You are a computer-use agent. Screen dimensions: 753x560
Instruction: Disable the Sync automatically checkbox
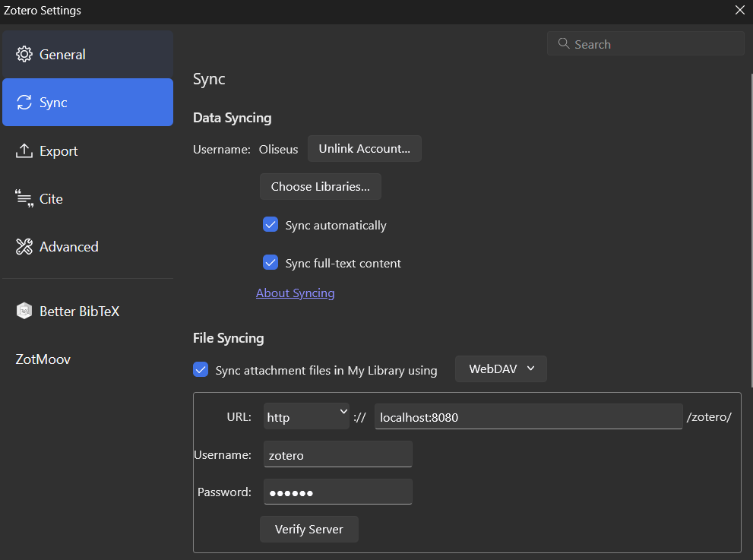(x=271, y=224)
